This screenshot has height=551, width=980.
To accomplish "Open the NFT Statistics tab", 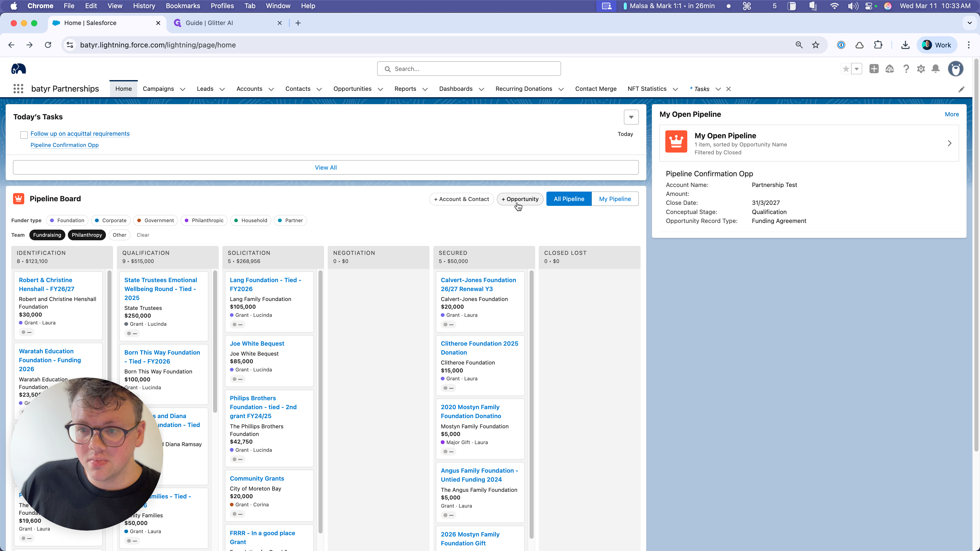I will click(x=647, y=89).
